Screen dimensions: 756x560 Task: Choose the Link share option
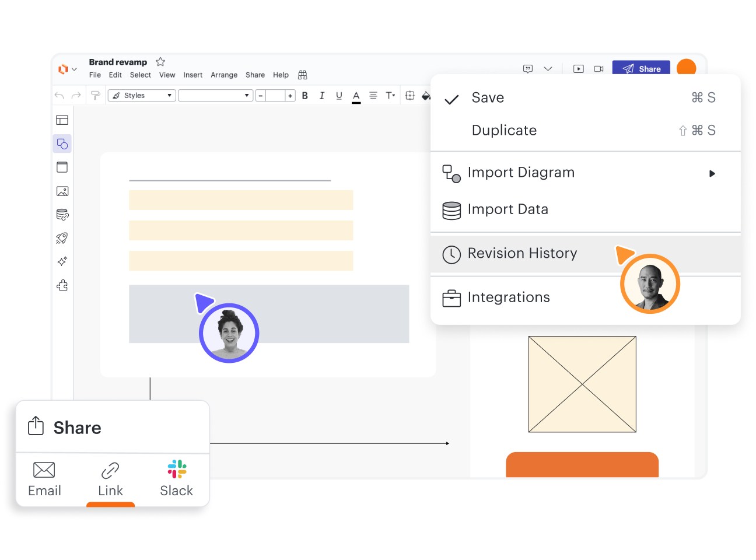(x=110, y=480)
